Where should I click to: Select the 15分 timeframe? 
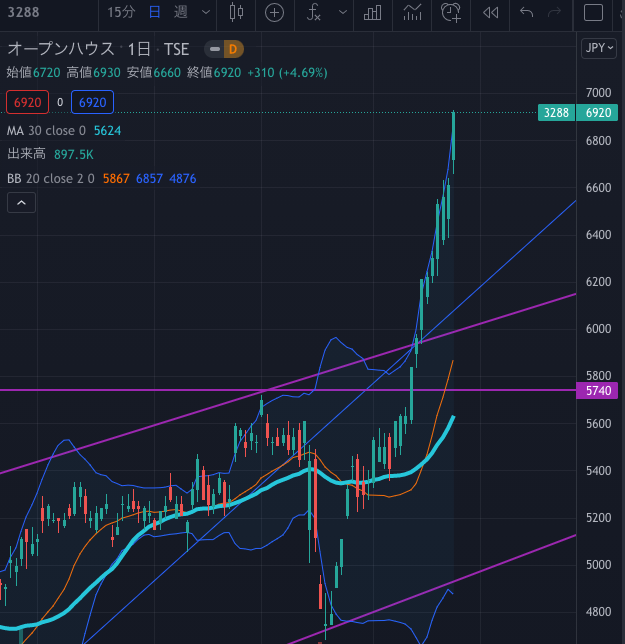point(121,12)
